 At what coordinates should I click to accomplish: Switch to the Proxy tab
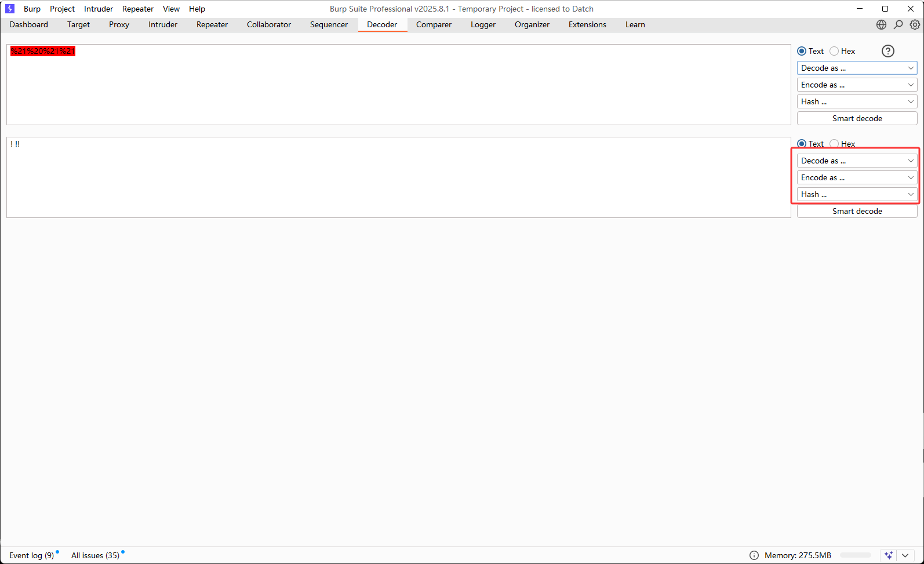119,24
